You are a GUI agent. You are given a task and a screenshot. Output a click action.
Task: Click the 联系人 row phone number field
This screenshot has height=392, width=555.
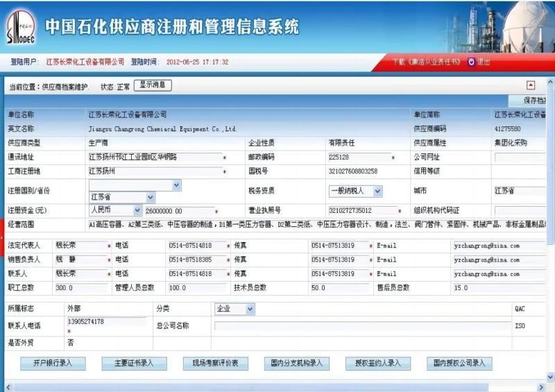(197, 274)
